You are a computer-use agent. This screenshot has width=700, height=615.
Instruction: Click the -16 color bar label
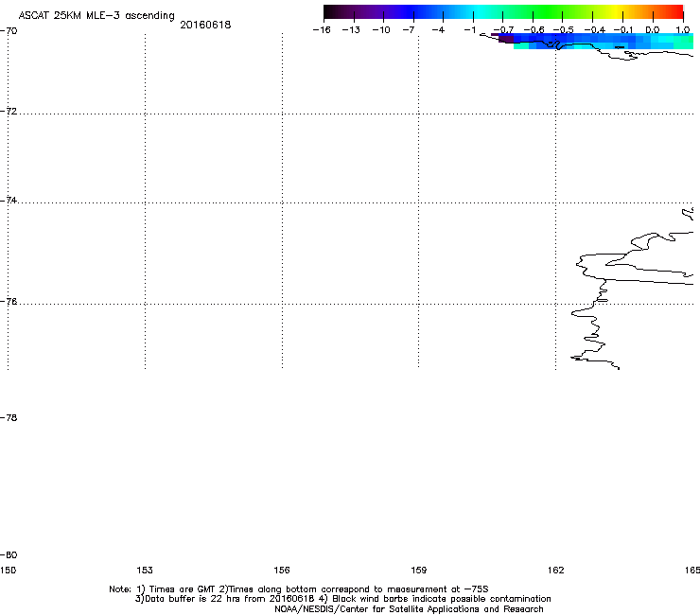[x=322, y=30]
